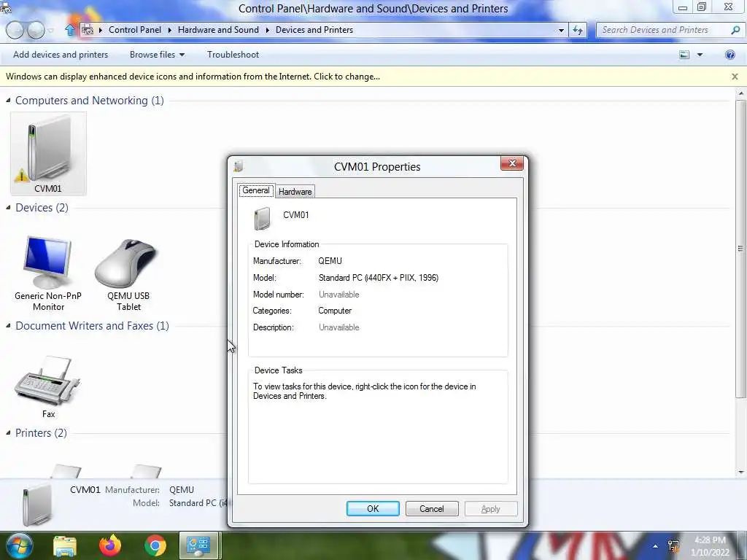
Task: Click the scrollbar up arrow
Action: (x=740, y=93)
